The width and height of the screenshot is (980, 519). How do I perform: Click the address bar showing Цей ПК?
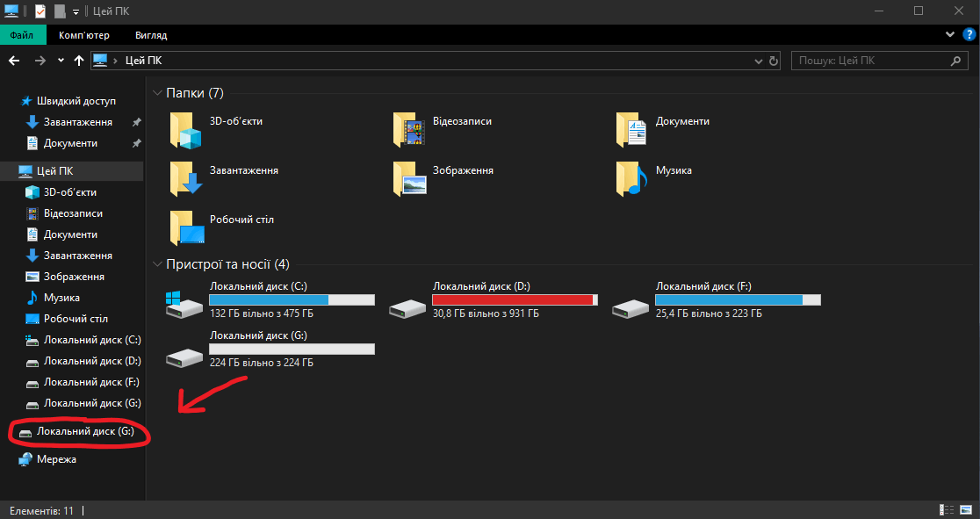tap(435, 61)
